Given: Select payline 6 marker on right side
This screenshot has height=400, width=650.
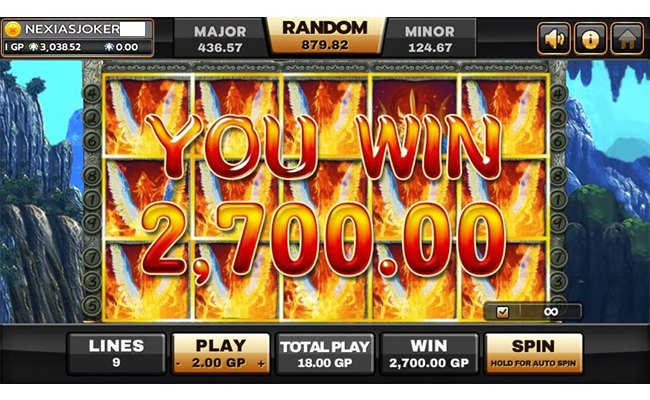Looking at the screenshot, I should (x=558, y=141).
